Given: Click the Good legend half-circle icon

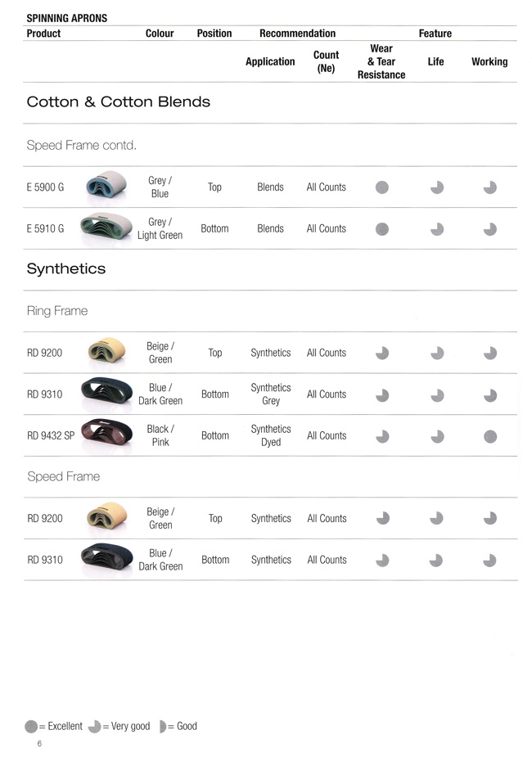Looking at the screenshot, I should pos(162,727).
